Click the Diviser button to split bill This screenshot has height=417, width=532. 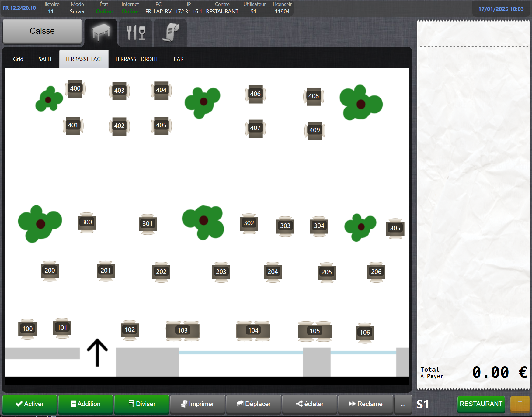[142, 404]
